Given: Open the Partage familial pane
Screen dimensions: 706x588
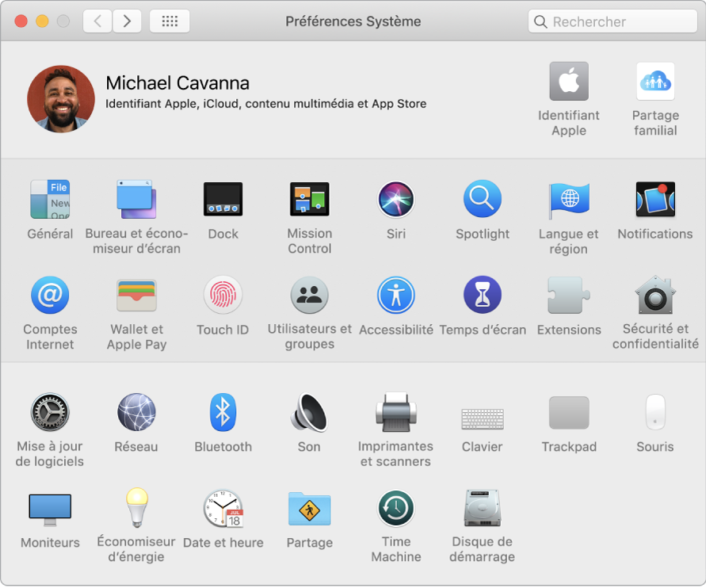Looking at the screenshot, I should (655, 82).
